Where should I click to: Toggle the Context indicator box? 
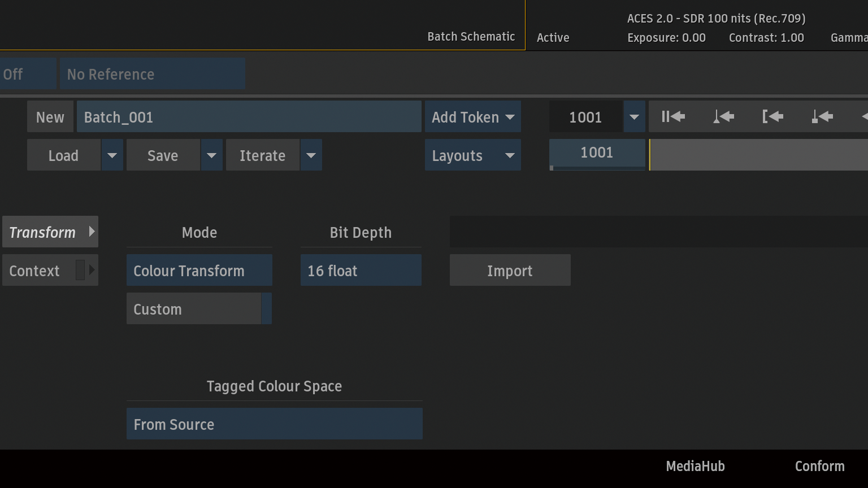point(80,271)
